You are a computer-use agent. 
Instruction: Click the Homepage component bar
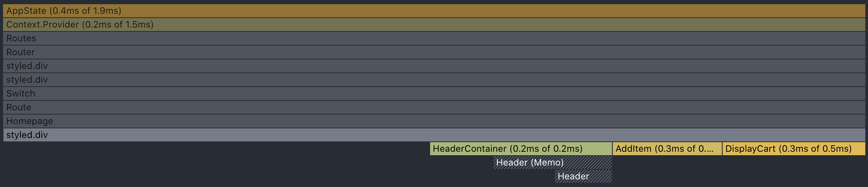434,121
